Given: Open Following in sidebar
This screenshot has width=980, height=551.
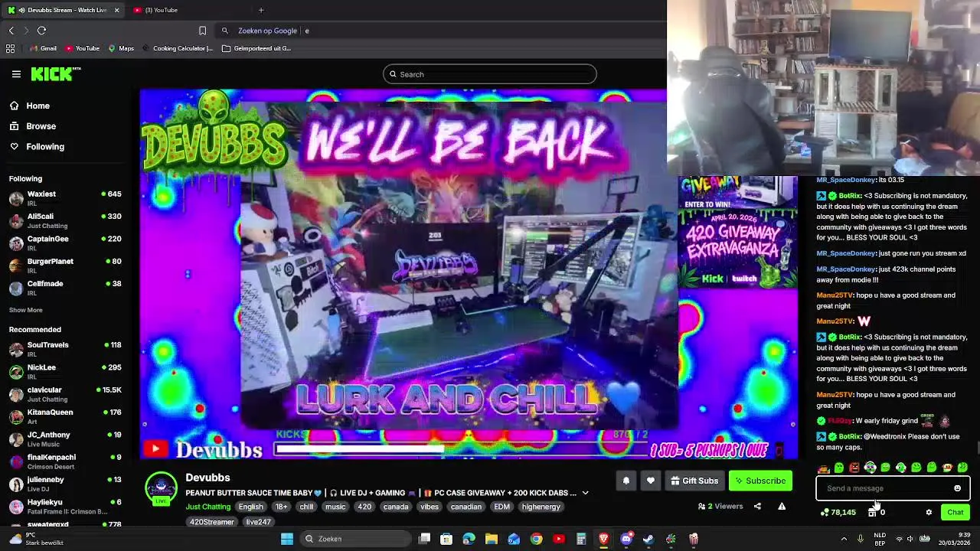Looking at the screenshot, I should pos(45,146).
